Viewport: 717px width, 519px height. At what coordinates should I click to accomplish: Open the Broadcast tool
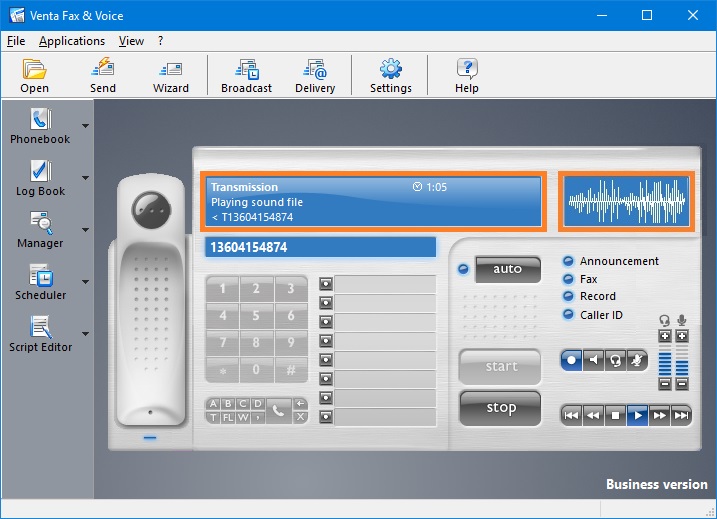[246, 75]
